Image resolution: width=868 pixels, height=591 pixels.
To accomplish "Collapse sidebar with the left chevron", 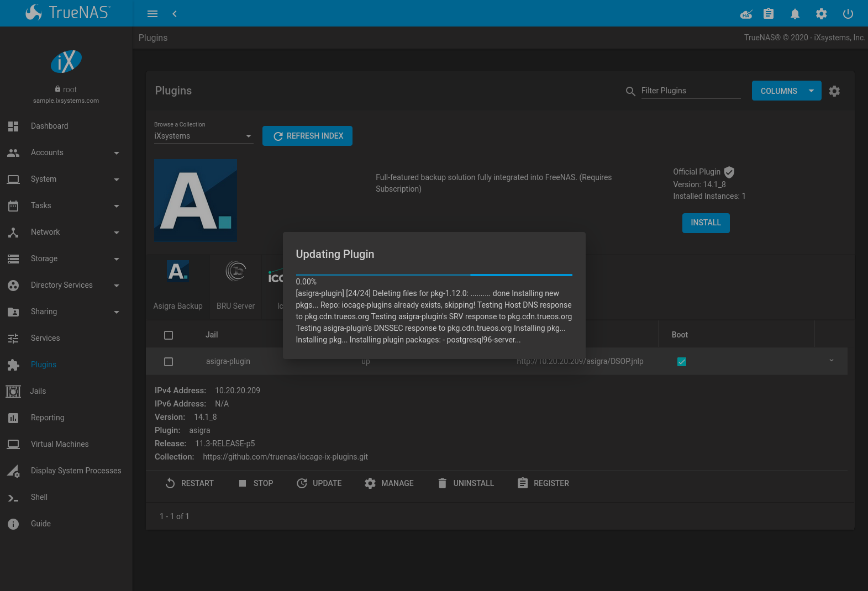I will click(x=175, y=14).
